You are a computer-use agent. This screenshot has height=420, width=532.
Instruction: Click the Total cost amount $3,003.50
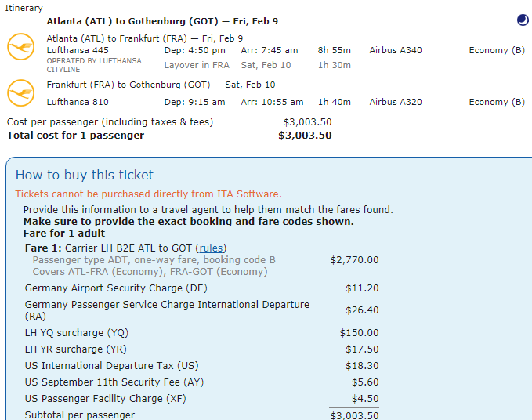305,136
